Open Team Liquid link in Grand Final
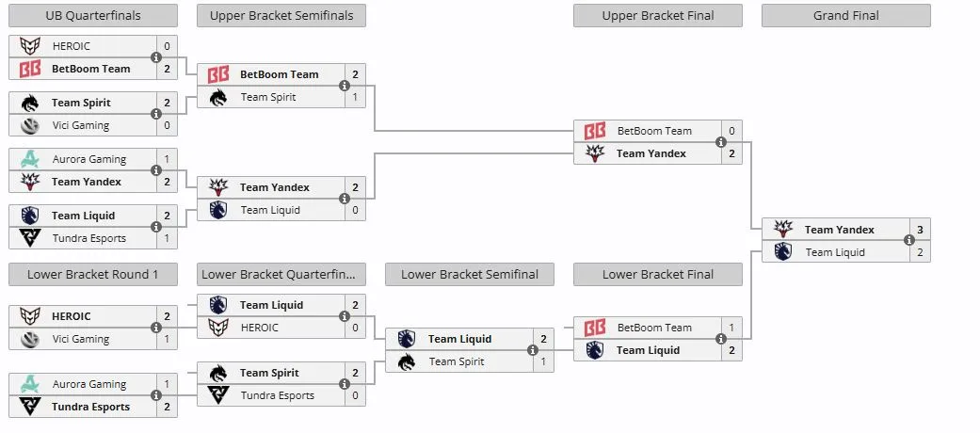Screen dimensions: 980x433 coord(835,252)
